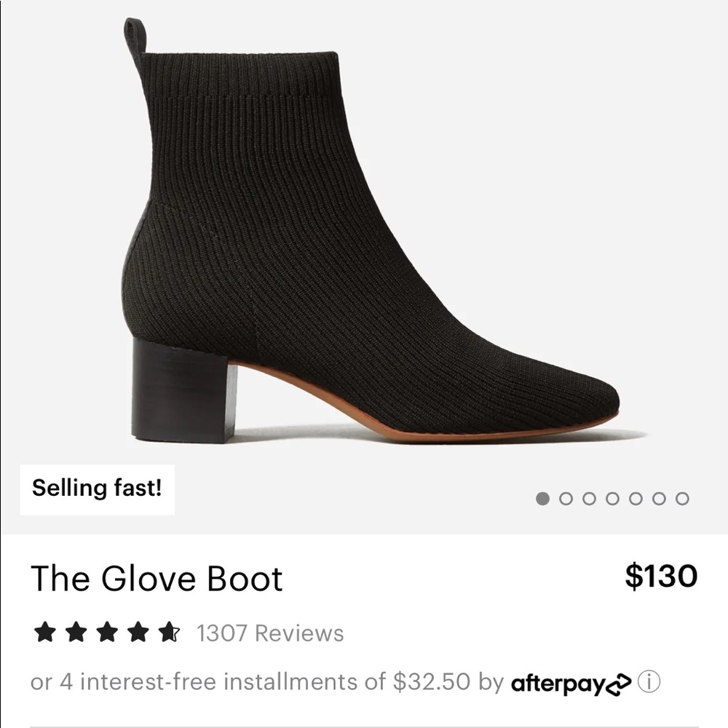The width and height of the screenshot is (728, 728).
Task: Click the boot product photo
Action: [364, 240]
